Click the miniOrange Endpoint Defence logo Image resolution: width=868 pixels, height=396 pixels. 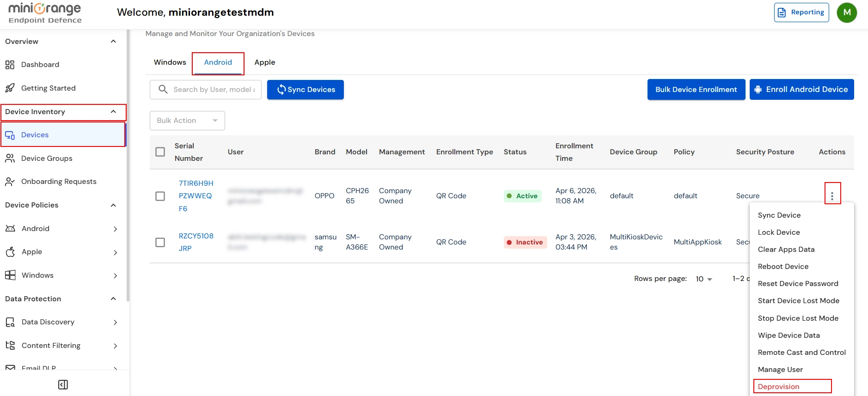(x=45, y=13)
